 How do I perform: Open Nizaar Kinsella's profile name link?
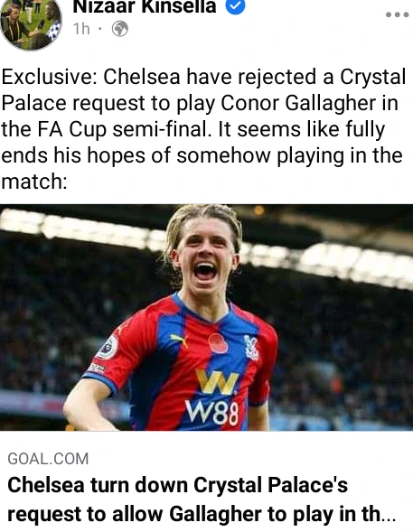point(145,7)
